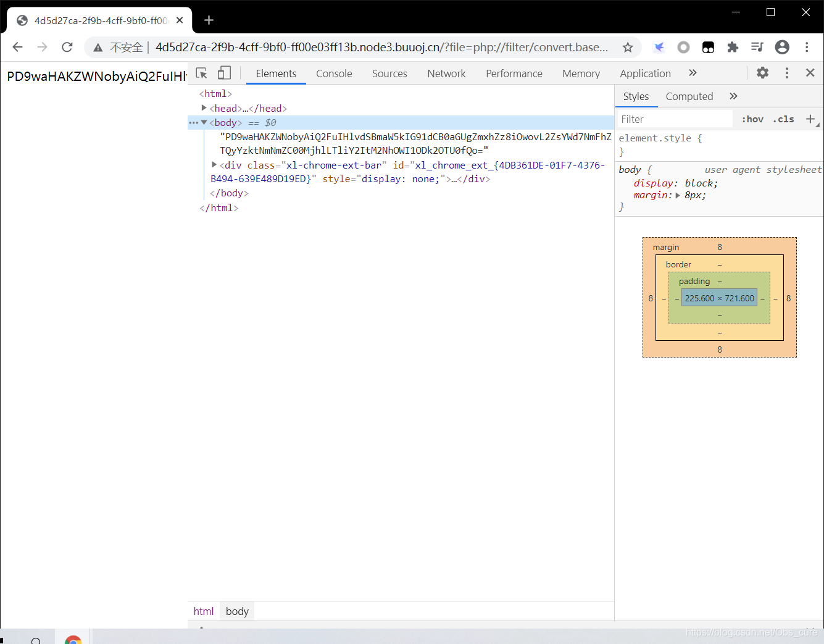Switch to the Computed styles tab
Viewport: 824px width, 644px height.
[689, 96]
